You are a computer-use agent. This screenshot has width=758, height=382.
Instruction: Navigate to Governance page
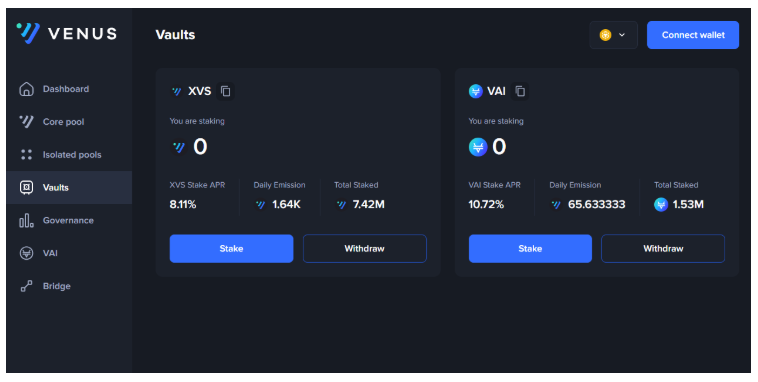click(x=68, y=220)
